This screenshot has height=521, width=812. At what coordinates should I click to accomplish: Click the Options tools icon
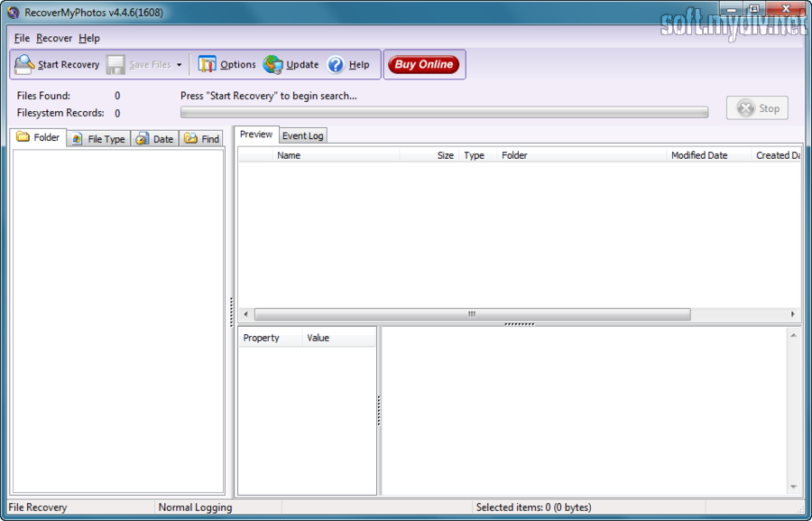(x=208, y=64)
